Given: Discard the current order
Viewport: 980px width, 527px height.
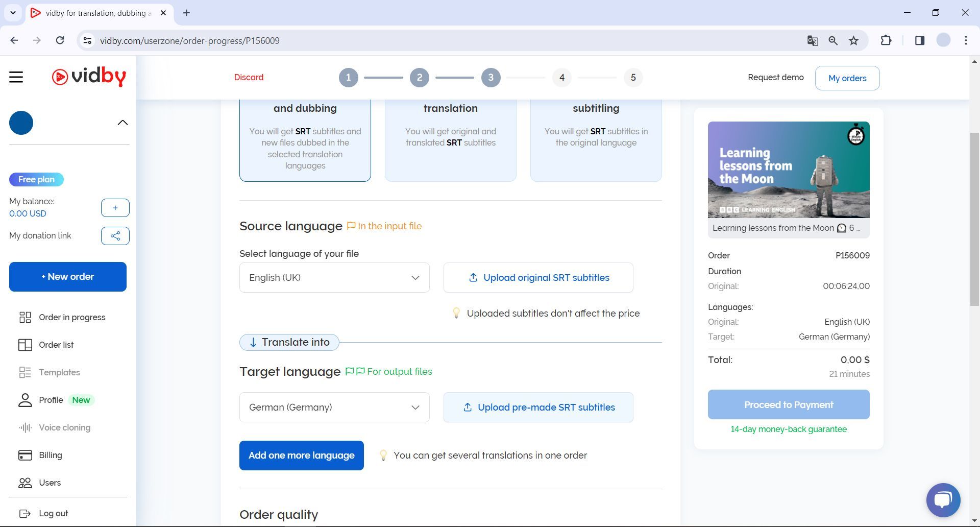Looking at the screenshot, I should (x=249, y=77).
